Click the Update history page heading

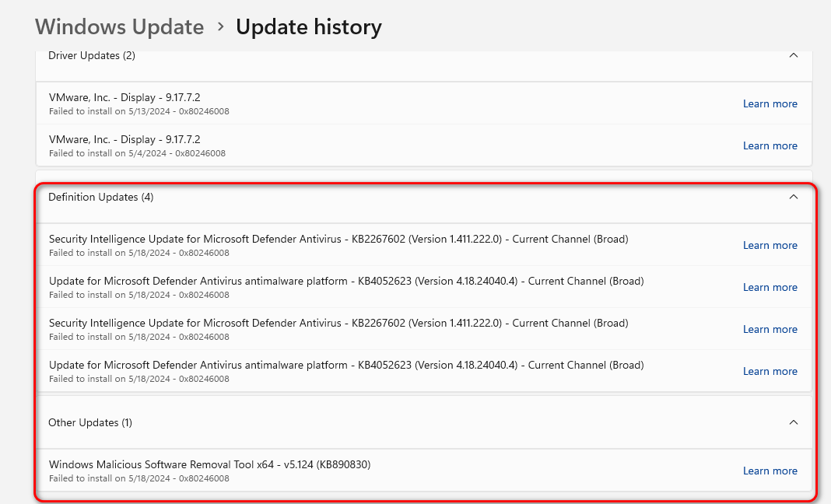pyautogui.click(x=308, y=27)
